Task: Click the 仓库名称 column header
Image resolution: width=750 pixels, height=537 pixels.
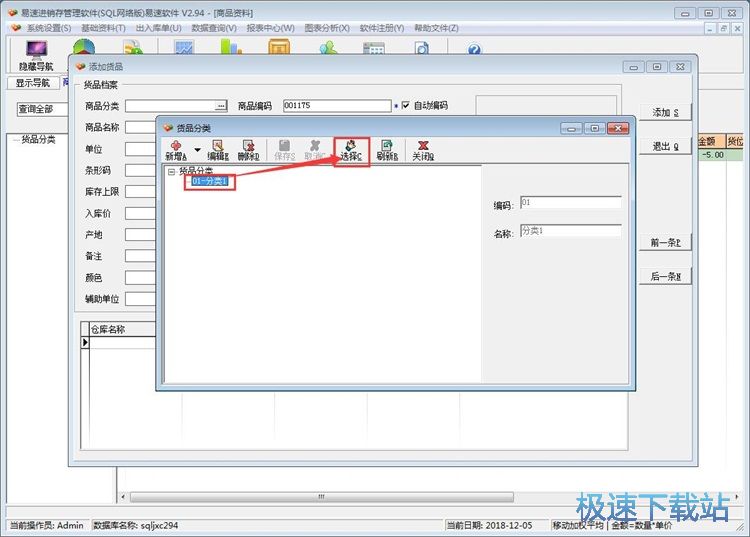Action: [122, 329]
